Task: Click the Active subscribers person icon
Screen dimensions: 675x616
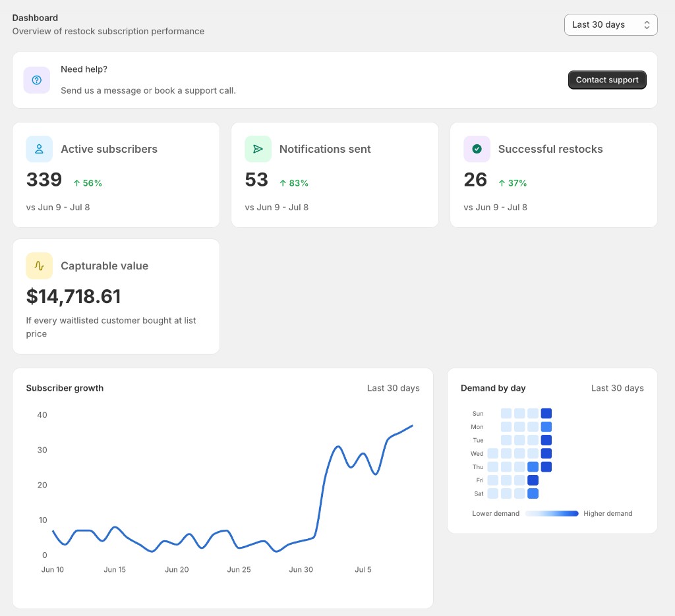Action: pyautogui.click(x=39, y=149)
